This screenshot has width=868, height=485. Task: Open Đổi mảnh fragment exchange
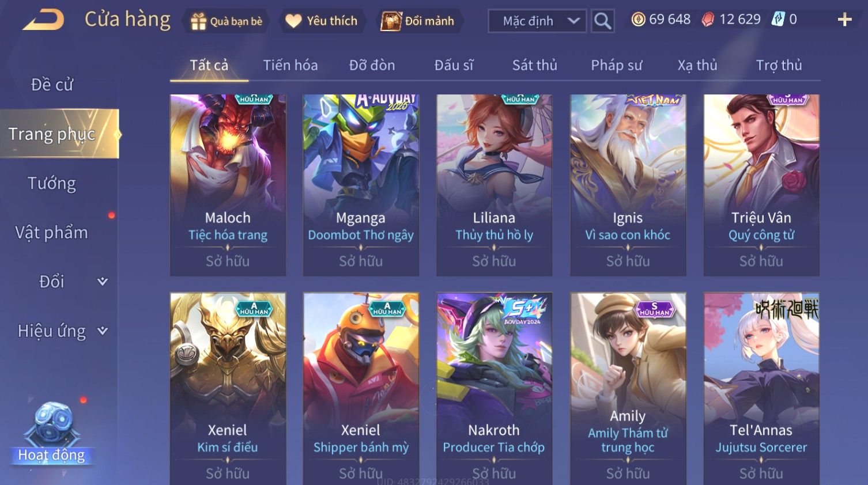(x=418, y=21)
